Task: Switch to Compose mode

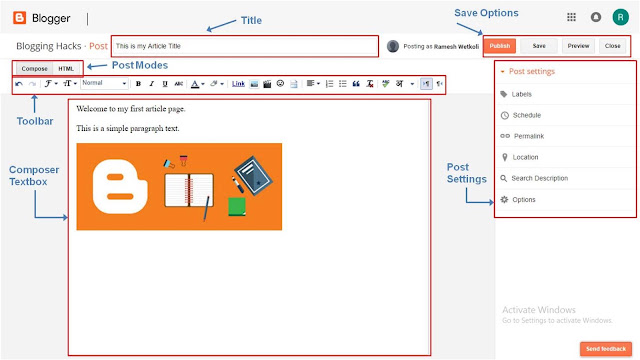Action: point(34,69)
